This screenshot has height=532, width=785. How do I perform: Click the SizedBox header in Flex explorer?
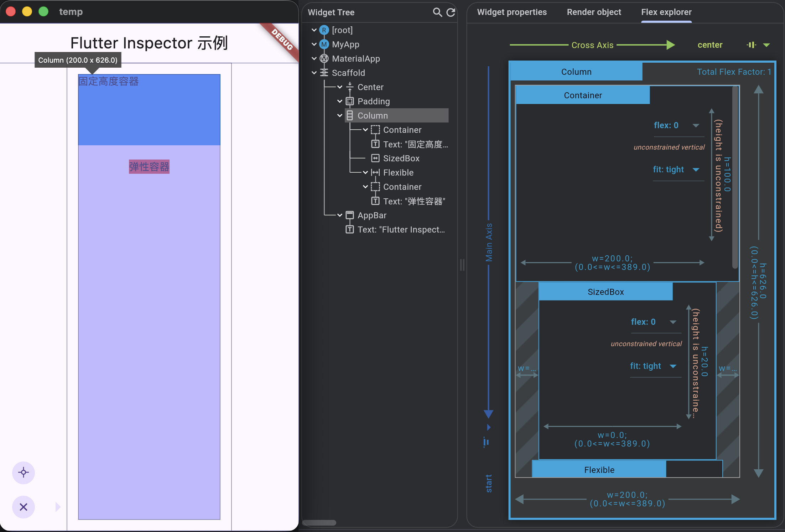[605, 292]
